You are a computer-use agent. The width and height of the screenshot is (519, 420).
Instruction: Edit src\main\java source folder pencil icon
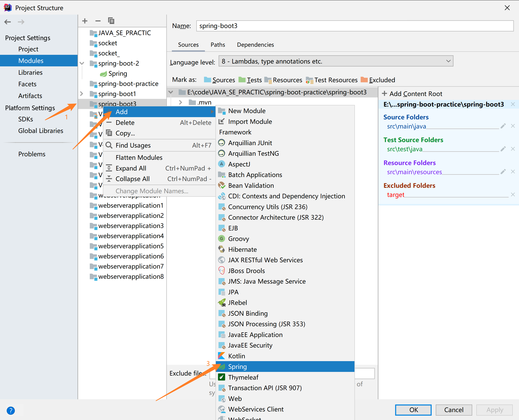pyautogui.click(x=503, y=126)
